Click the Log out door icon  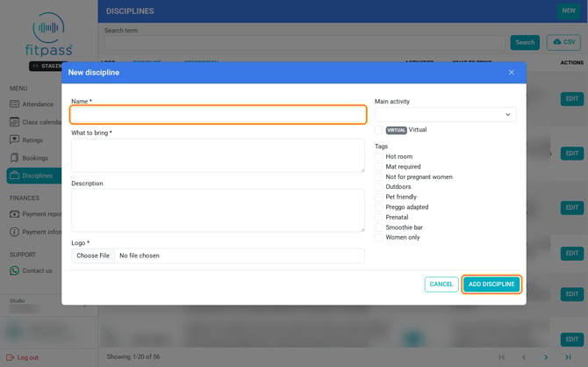pyautogui.click(x=11, y=357)
